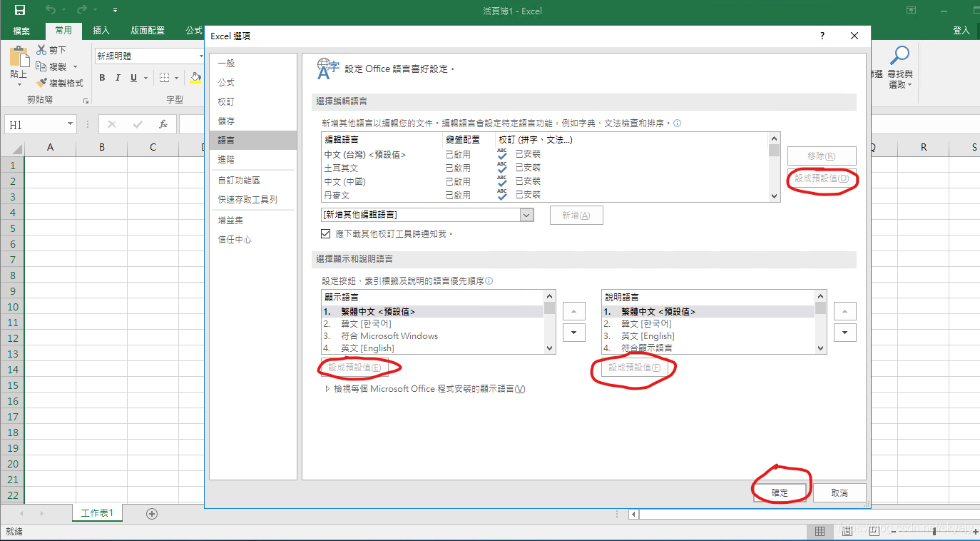Select 韓文 in display language list

[x=432, y=324]
